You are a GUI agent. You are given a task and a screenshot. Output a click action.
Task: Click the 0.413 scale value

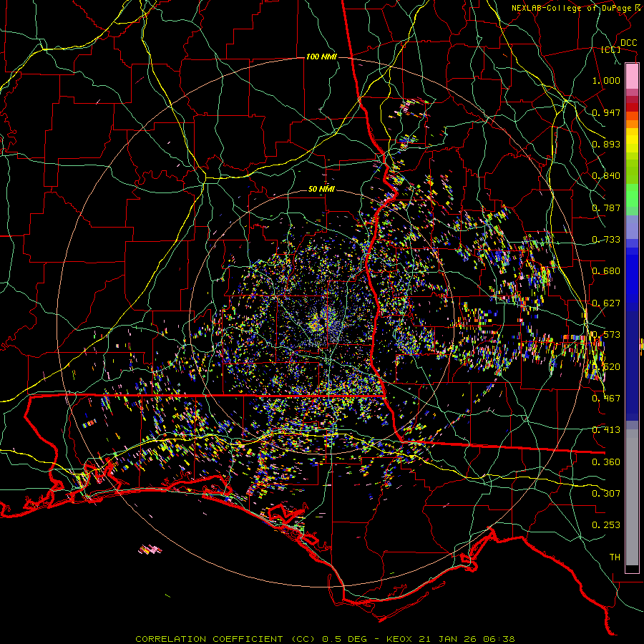[x=606, y=430]
